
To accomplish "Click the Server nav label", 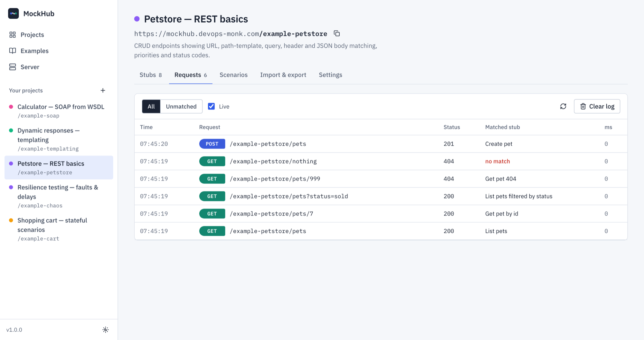I will pos(30,67).
